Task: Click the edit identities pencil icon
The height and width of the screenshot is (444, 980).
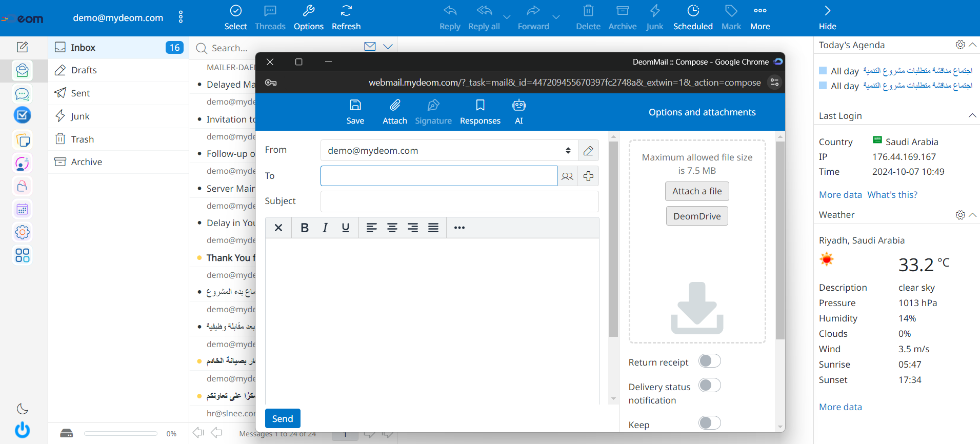Action: [x=588, y=151]
